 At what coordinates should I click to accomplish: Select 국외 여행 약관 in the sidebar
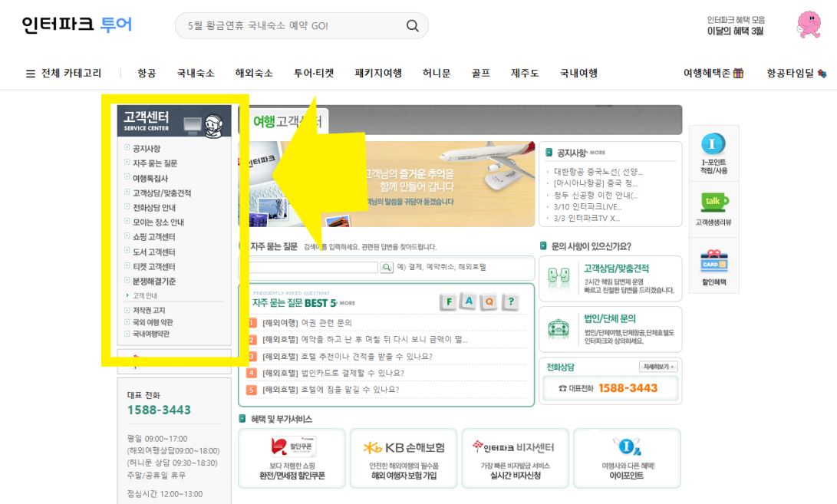(x=153, y=322)
